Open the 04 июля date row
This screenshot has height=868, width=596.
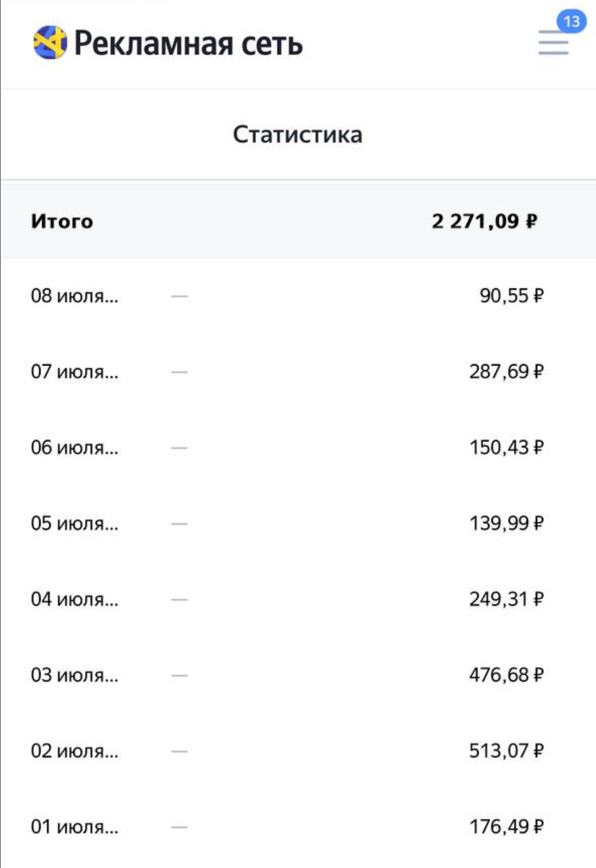298,599
